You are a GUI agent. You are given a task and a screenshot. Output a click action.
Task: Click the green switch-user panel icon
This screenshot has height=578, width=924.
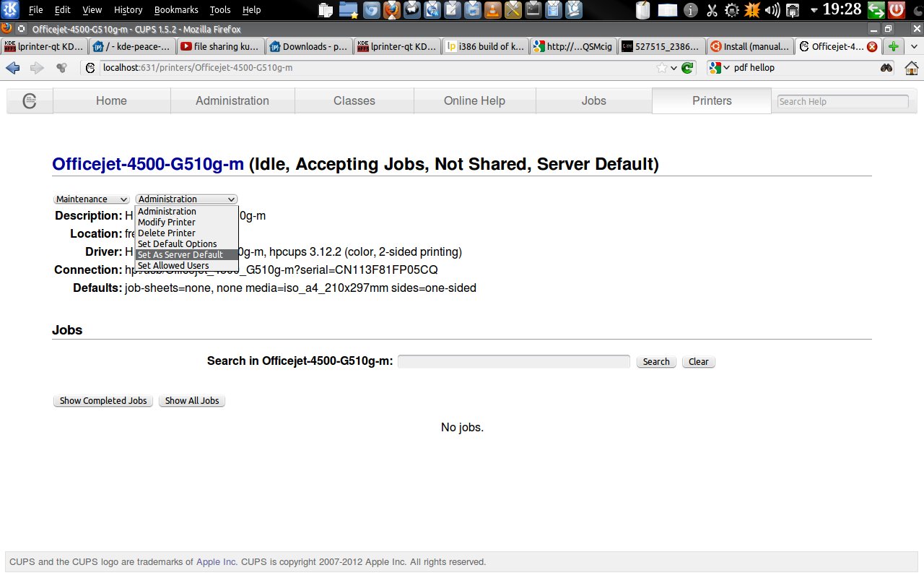(876, 10)
